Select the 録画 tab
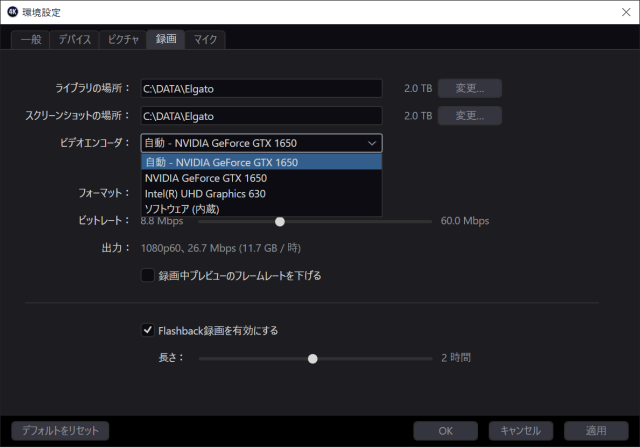Image resolution: width=640 pixels, height=447 pixels. point(166,39)
